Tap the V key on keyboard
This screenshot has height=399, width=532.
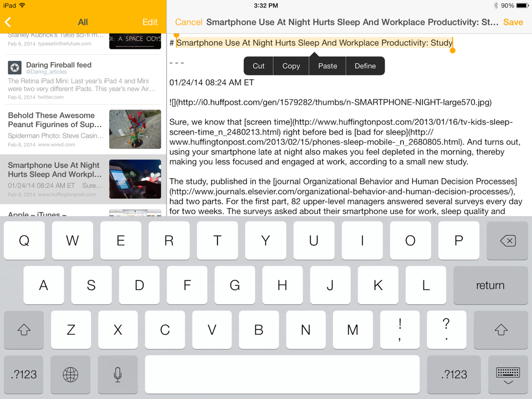point(212,330)
